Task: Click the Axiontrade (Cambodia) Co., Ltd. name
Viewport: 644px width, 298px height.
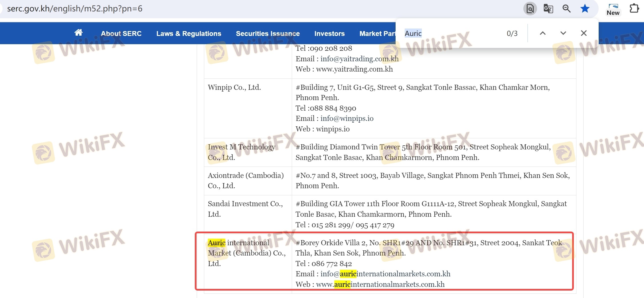Action: point(246,181)
